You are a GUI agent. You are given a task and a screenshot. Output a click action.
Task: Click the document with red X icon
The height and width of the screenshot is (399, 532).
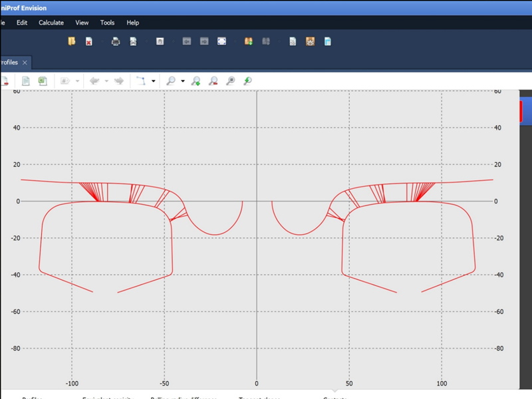tap(89, 41)
